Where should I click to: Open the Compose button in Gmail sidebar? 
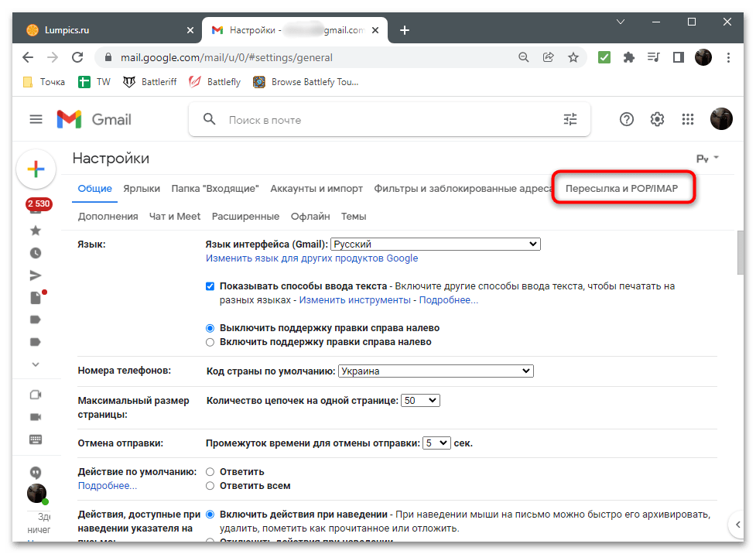coord(36,169)
